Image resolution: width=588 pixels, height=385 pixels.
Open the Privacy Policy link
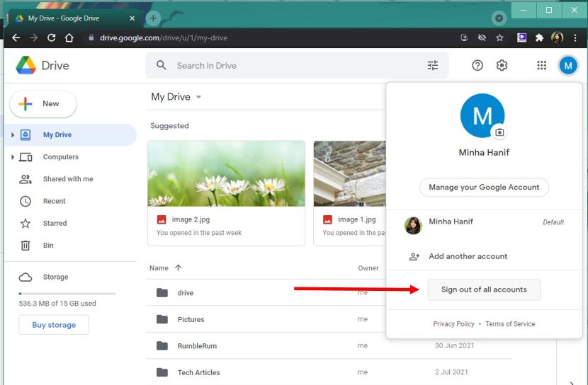tap(453, 324)
